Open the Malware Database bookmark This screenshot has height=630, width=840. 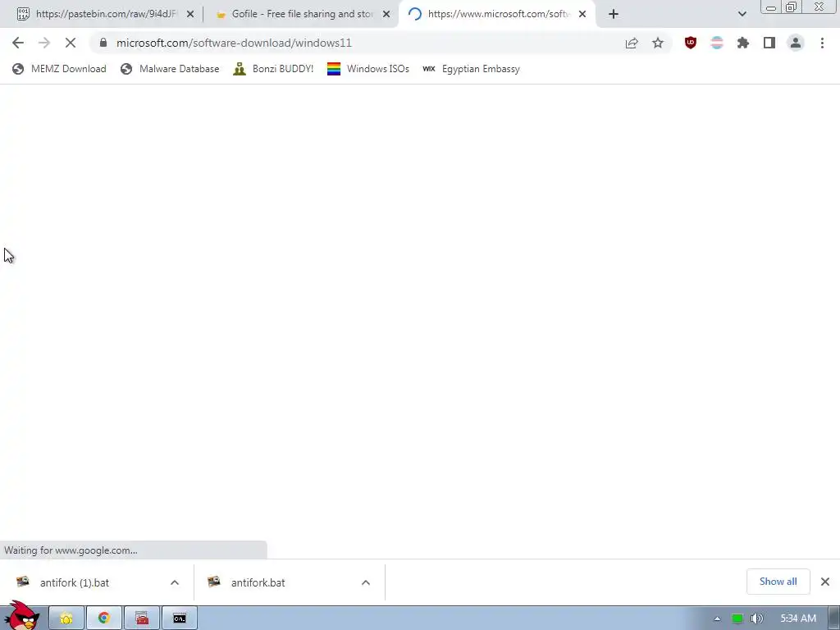coord(170,69)
